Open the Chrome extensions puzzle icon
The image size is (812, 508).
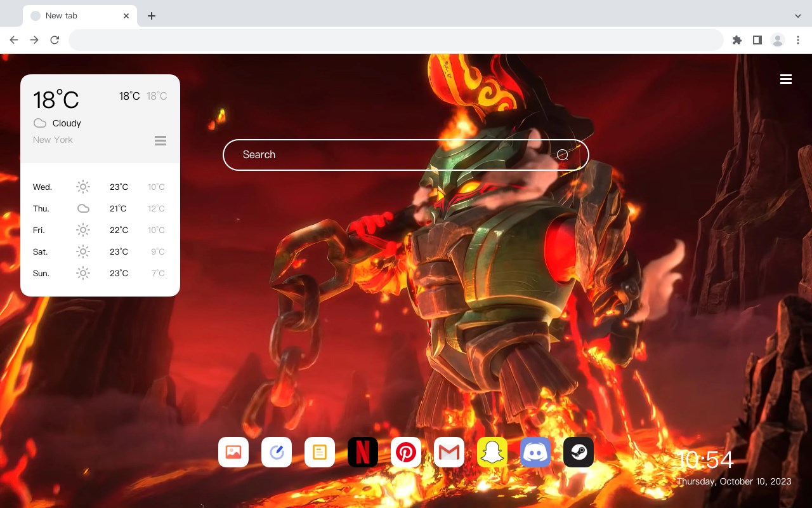(x=737, y=40)
